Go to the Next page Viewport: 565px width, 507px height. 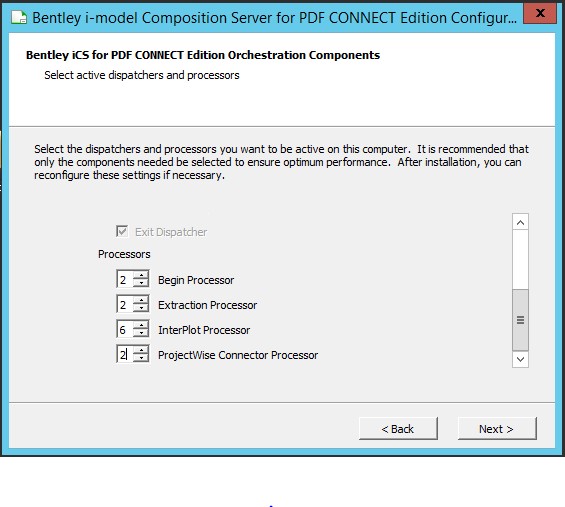tap(497, 429)
